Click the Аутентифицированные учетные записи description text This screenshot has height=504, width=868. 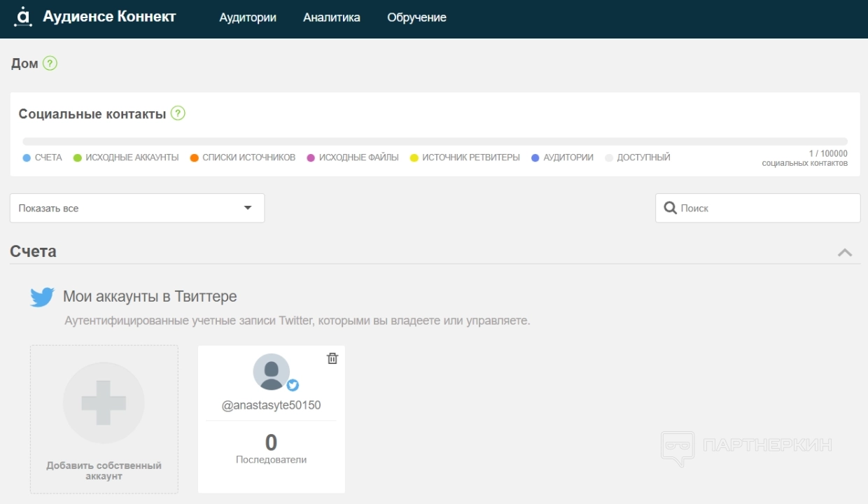(x=297, y=321)
